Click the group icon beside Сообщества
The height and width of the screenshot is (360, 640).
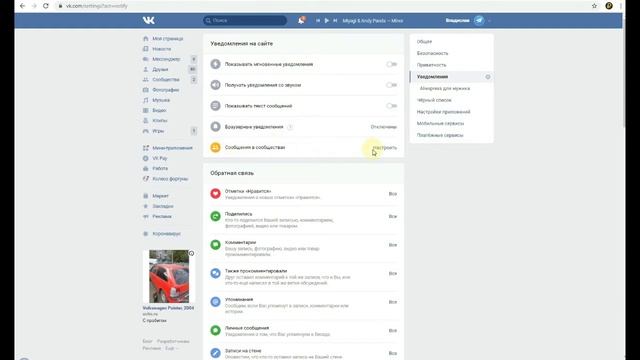coord(146,80)
